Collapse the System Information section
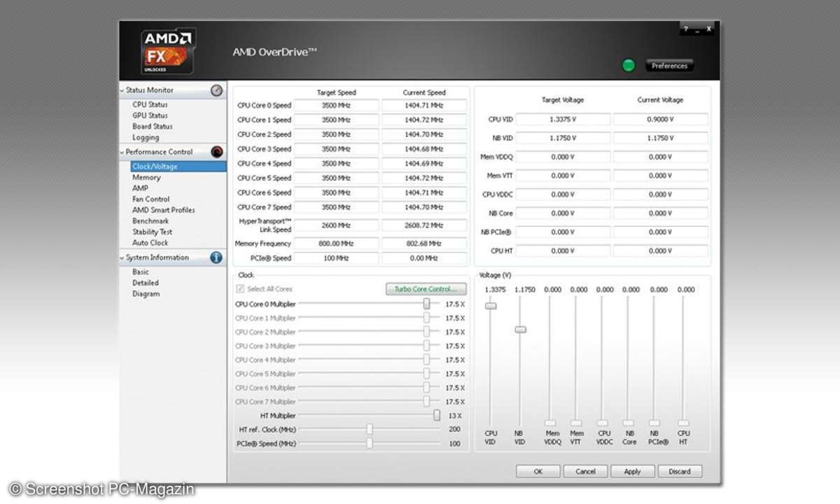Viewport: 840px width, 504px height. [x=122, y=258]
